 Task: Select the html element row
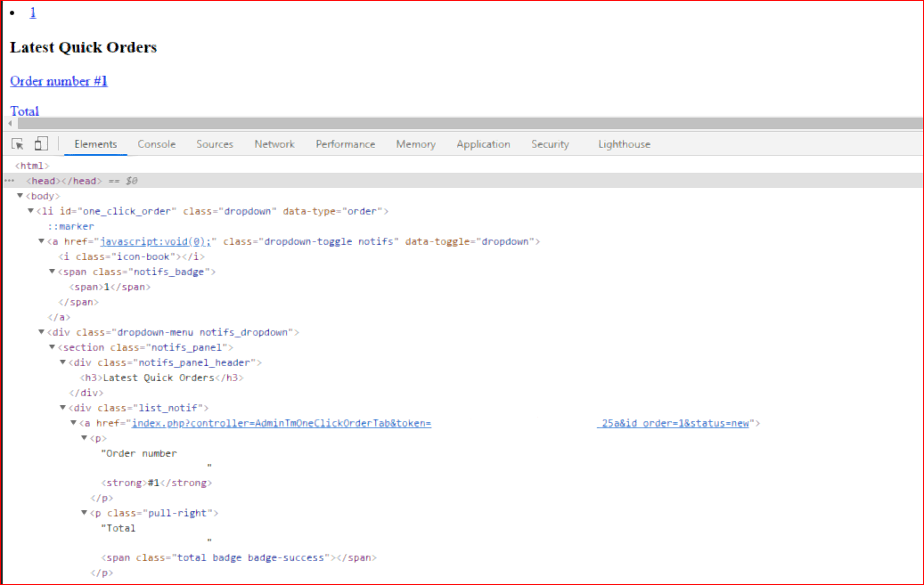click(32, 167)
